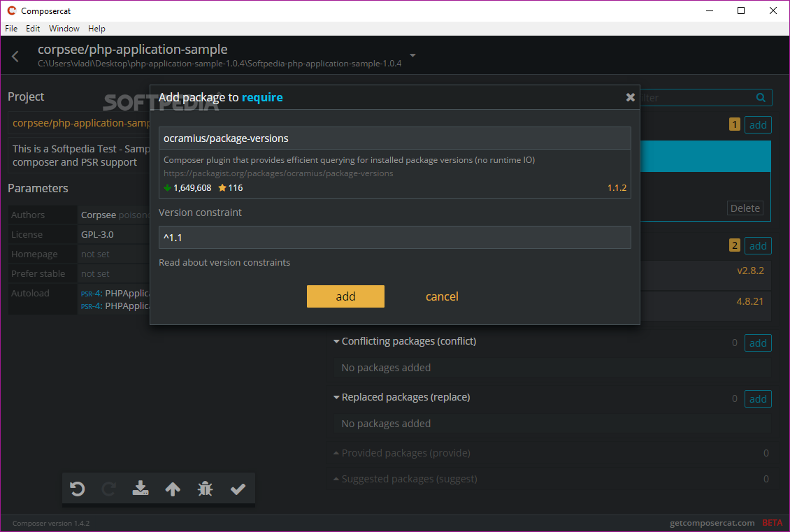Click the Composercat app icon in title bar
This screenshot has width=790, height=532.
click(x=11, y=10)
